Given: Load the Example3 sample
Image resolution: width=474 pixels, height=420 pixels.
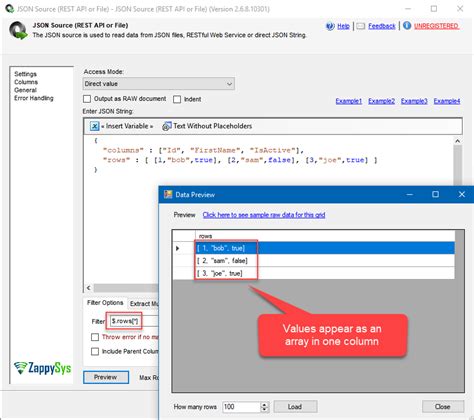Looking at the screenshot, I should pos(414,101).
